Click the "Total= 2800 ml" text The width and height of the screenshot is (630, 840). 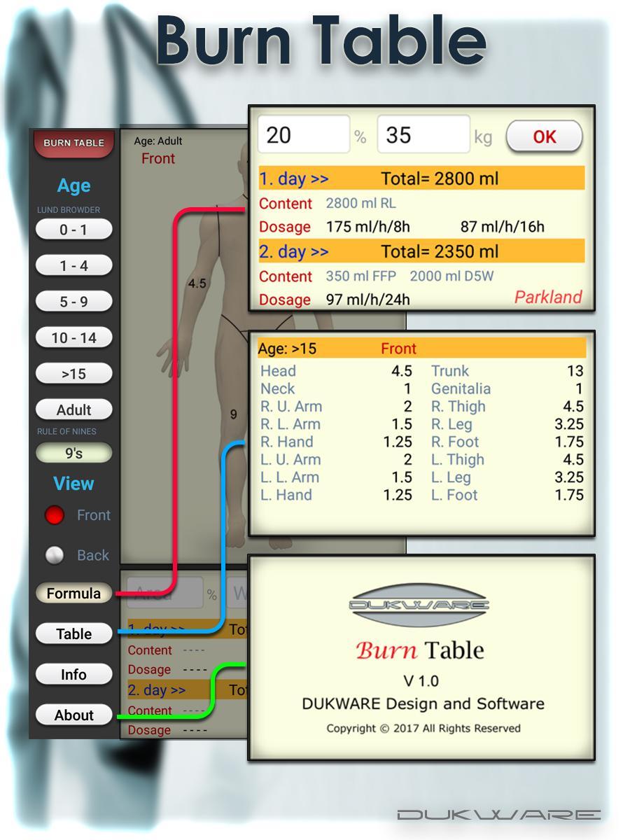tap(440, 178)
